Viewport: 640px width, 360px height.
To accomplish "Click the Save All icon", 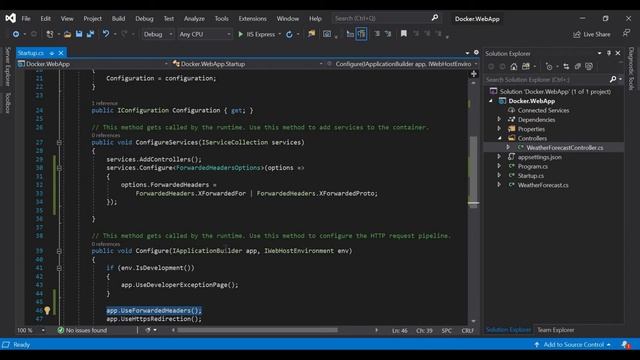I will click(x=90, y=34).
